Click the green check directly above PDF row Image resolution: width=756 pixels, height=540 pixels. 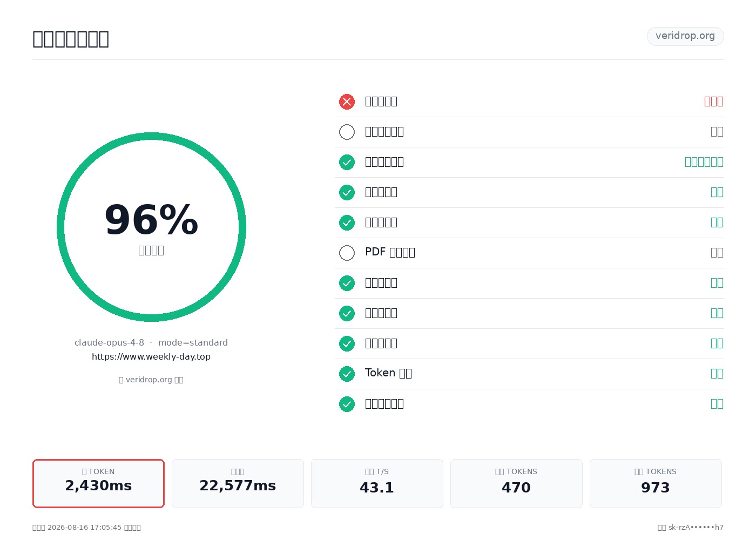pyautogui.click(x=347, y=222)
